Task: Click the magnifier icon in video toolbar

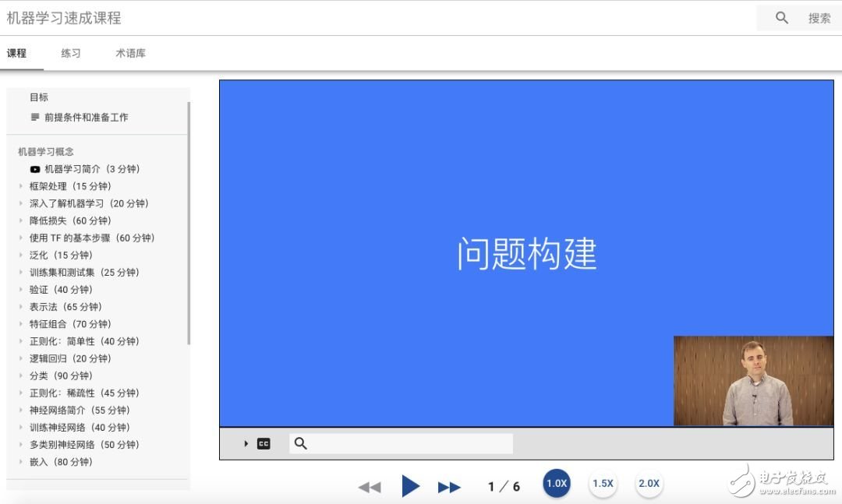Action: (301, 444)
